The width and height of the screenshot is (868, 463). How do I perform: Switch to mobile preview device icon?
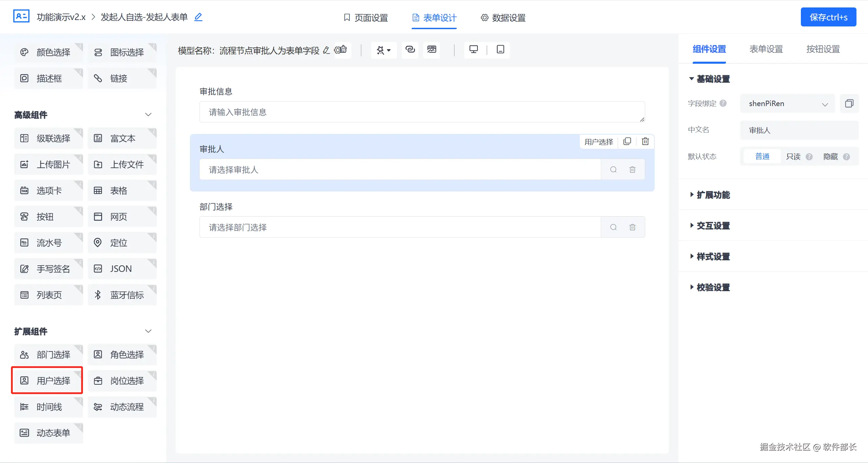tap(500, 49)
